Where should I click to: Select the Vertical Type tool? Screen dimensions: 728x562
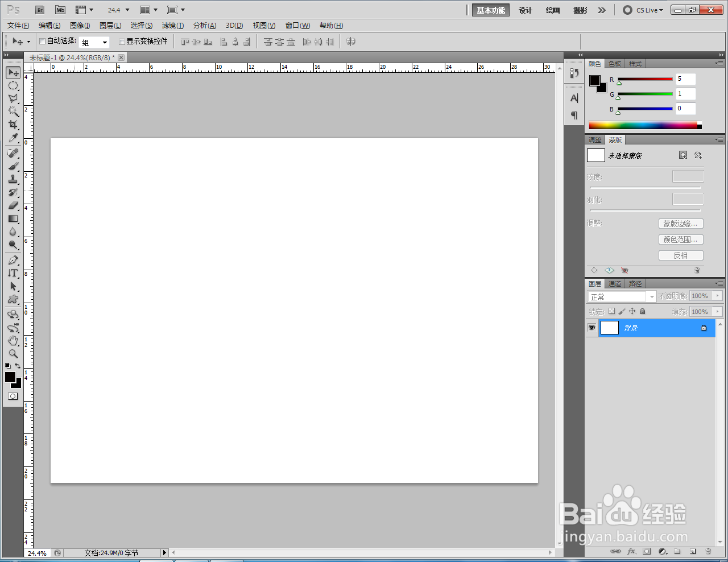tap(13, 274)
